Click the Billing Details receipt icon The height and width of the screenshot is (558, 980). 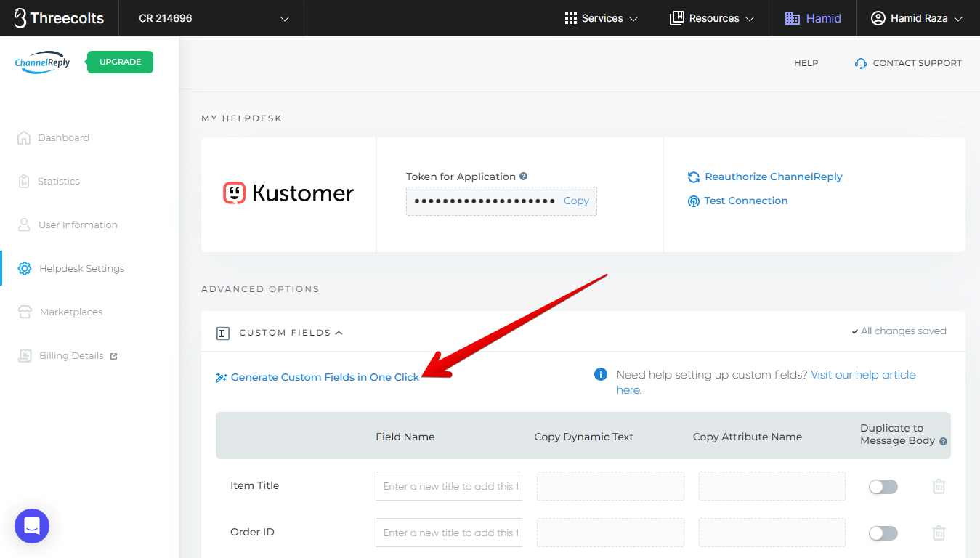tap(25, 355)
